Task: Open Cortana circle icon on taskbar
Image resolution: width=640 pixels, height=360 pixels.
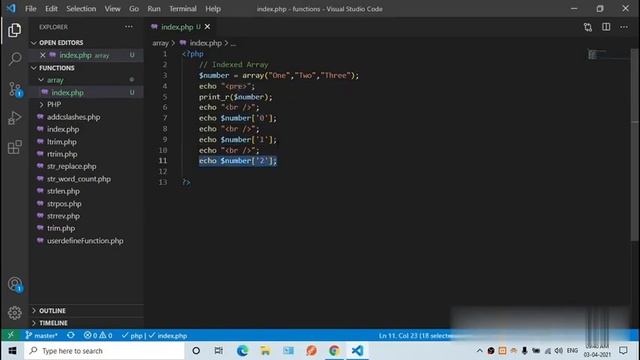Action: (x=196, y=351)
